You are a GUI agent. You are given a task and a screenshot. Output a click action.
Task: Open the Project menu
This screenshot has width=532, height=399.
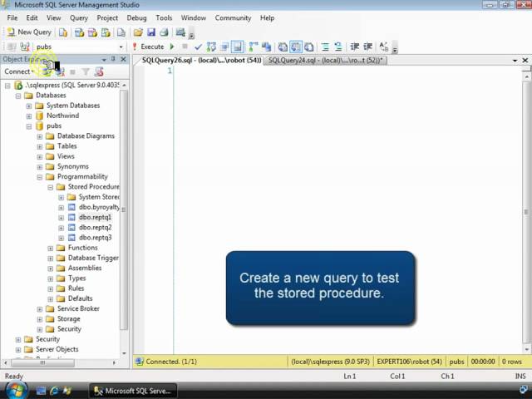[107, 18]
